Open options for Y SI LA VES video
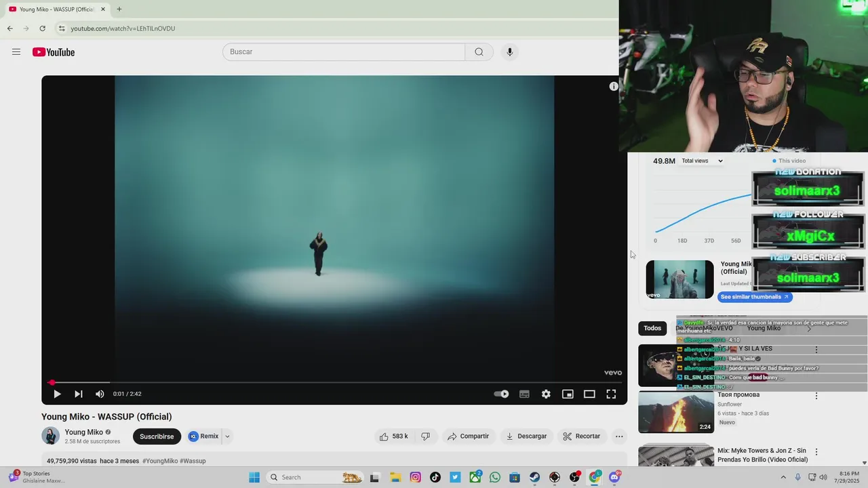The image size is (868, 488). (x=816, y=350)
